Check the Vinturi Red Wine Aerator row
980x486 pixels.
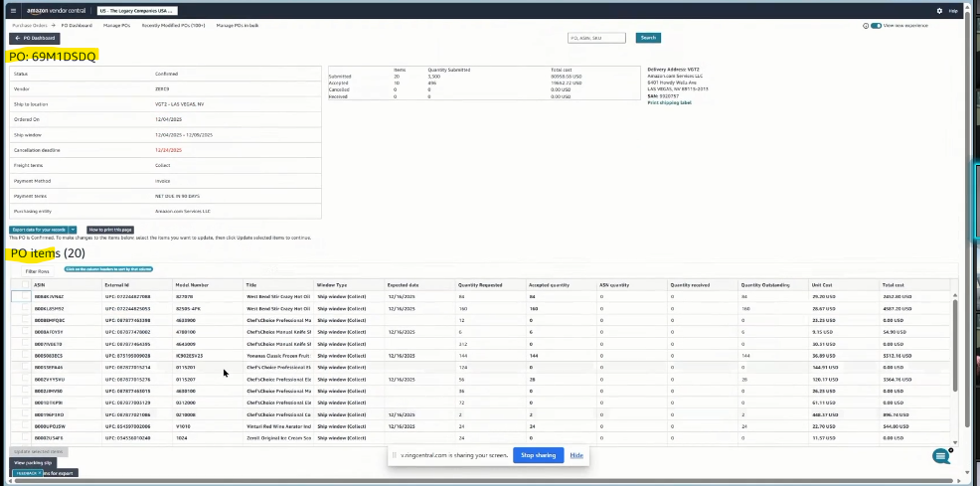(26, 426)
